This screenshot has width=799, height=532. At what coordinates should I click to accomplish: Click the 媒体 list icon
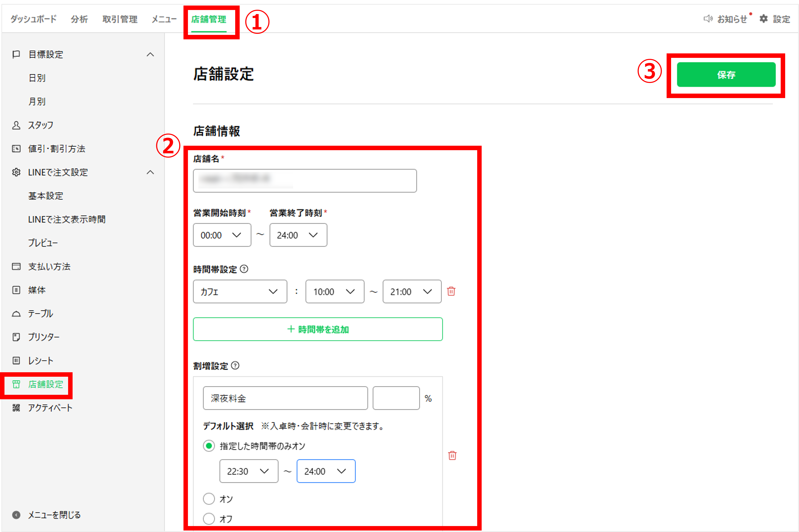click(x=16, y=290)
